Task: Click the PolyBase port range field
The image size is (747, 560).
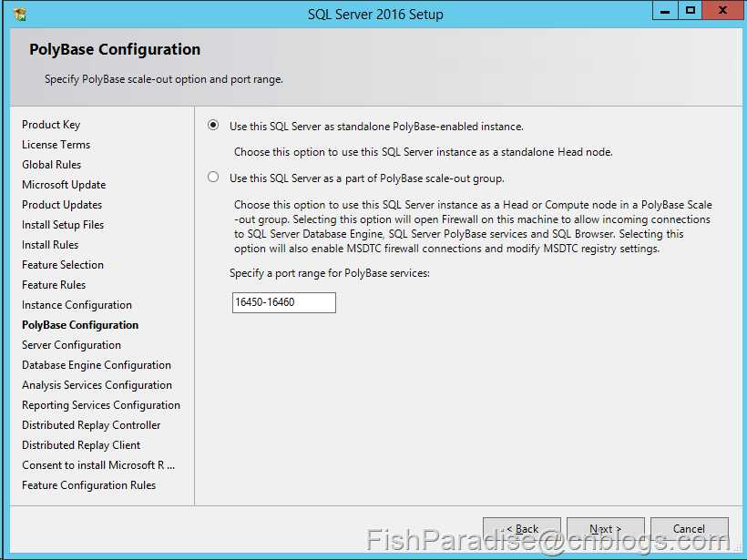Action: coord(284,302)
